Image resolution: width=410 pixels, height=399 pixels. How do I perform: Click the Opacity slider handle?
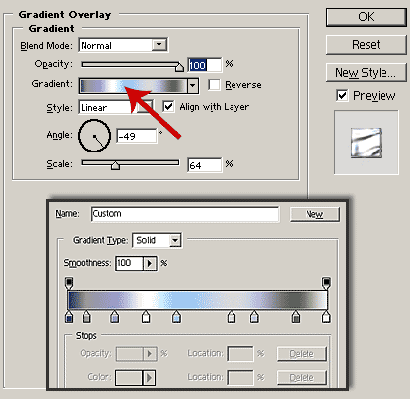(179, 67)
